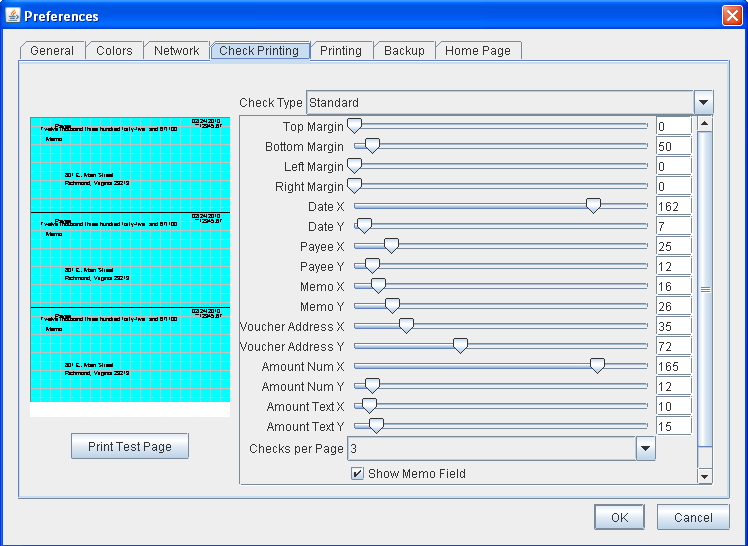Click the Memo X slider handle
The width and height of the screenshot is (748, 546).
(378, 286)
